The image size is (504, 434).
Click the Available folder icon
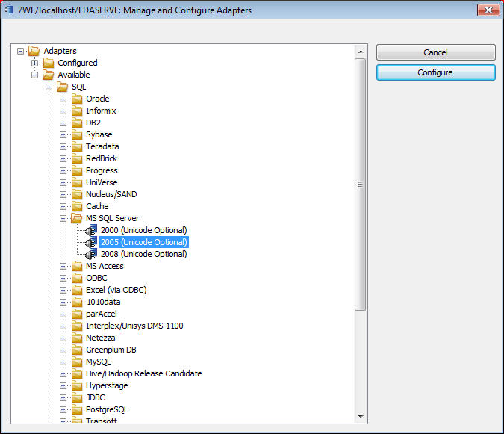[x=49, y=75]
